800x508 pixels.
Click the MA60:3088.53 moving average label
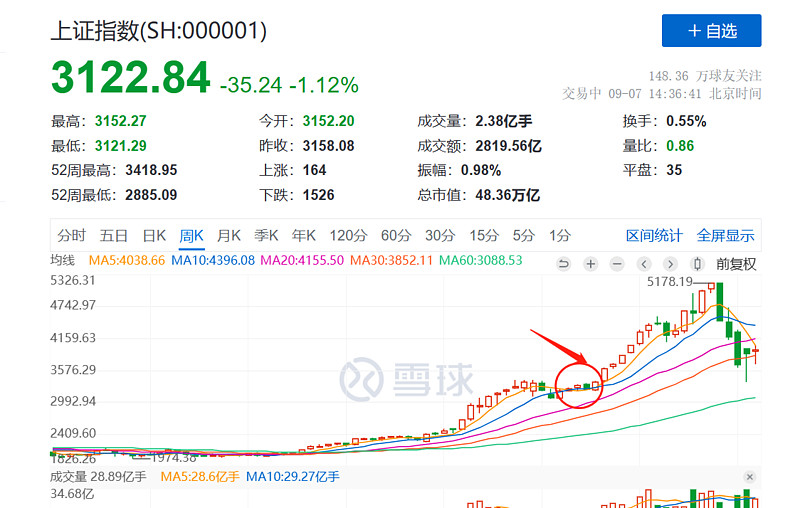[x=481, y=260]
